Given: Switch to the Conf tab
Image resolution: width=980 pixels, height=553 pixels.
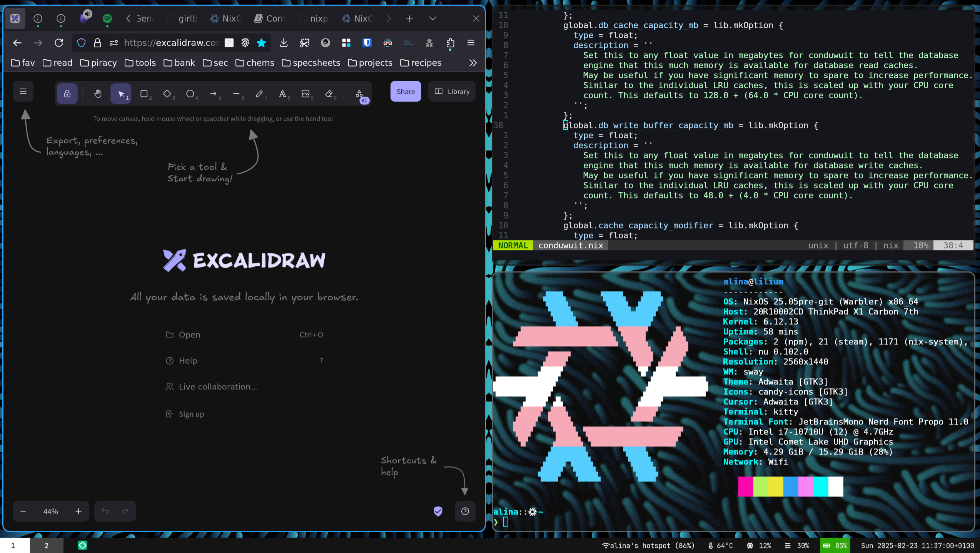Looking at the screenshot, I should 270,18.
